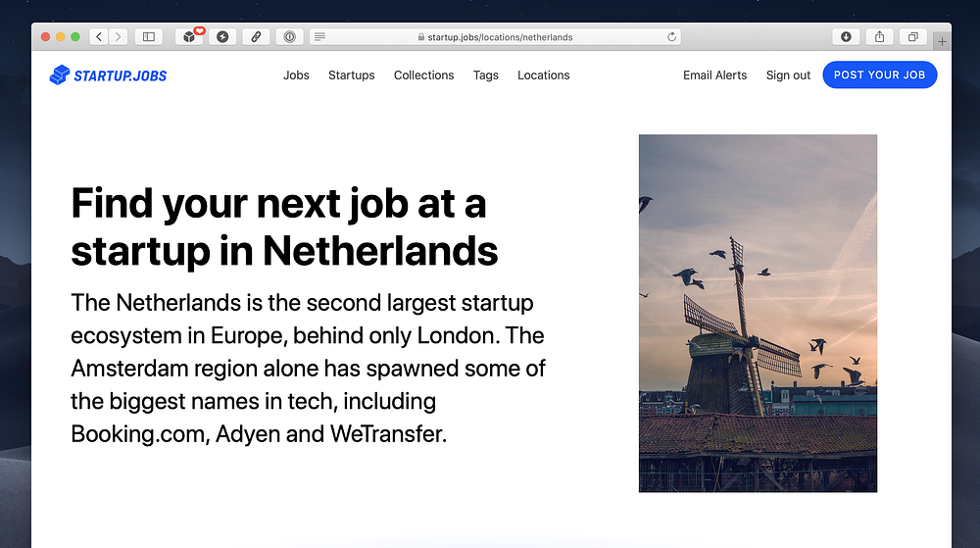980x548 pixels.
Task: Click the Startup.jobs logo
Action: coord(108,75)
